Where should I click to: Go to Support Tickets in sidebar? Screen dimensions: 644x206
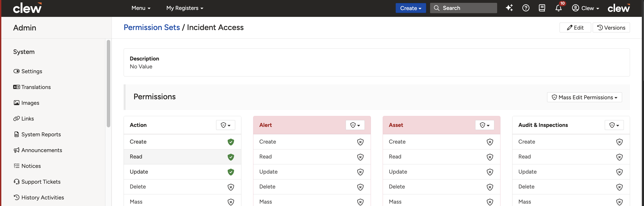[x=37, y=181]
